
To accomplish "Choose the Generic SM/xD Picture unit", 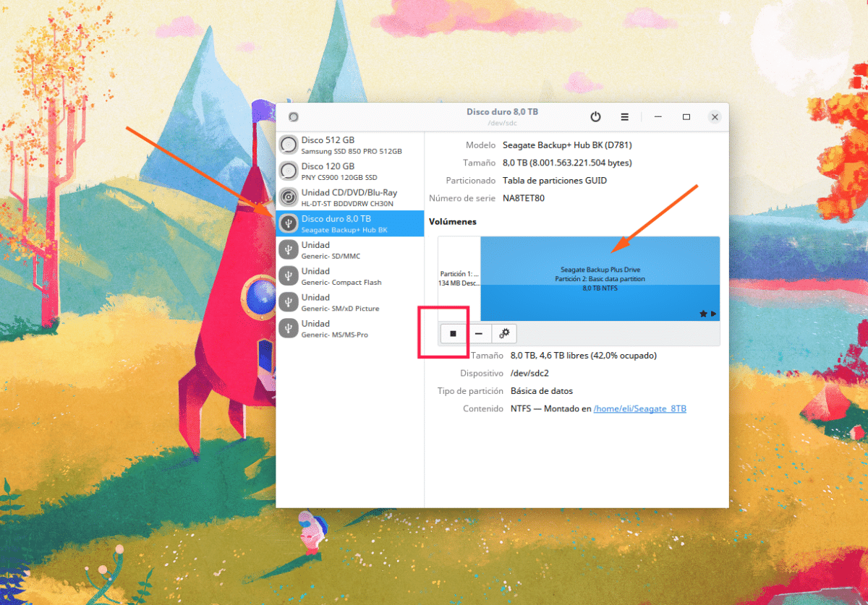I will 350,302.
